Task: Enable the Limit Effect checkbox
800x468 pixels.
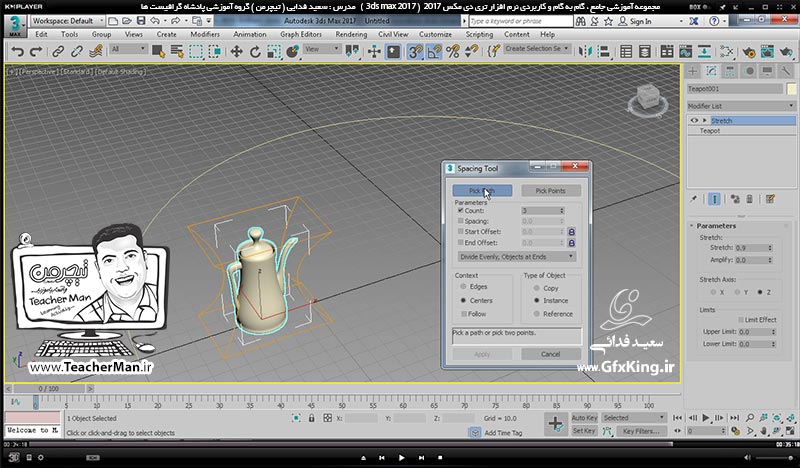Action: coord(741,319)
